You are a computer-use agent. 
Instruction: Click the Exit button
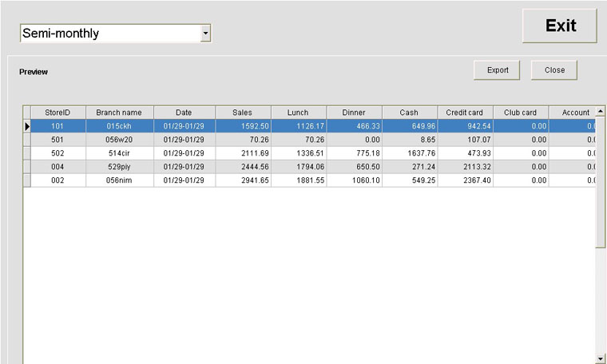[560, 26]
